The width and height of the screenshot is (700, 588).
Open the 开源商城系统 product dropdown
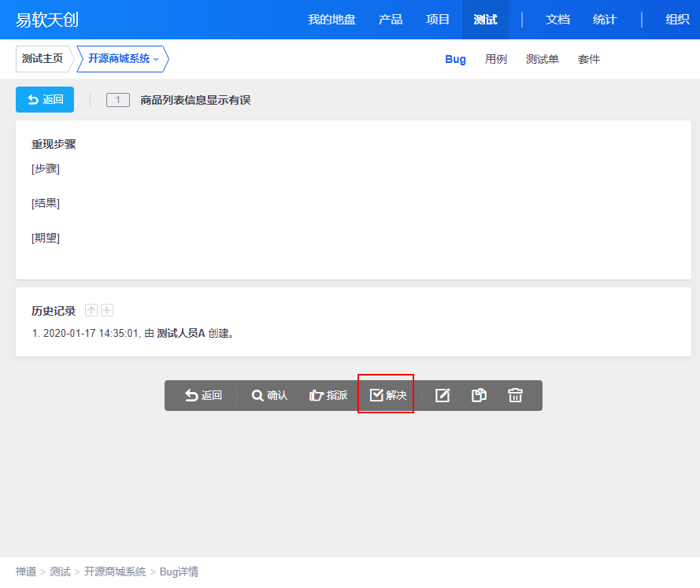pyautogui.click(x=123, y=59)
